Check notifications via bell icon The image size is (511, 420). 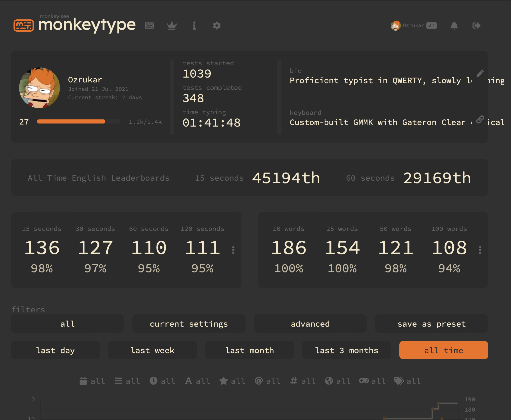[454, 26]
